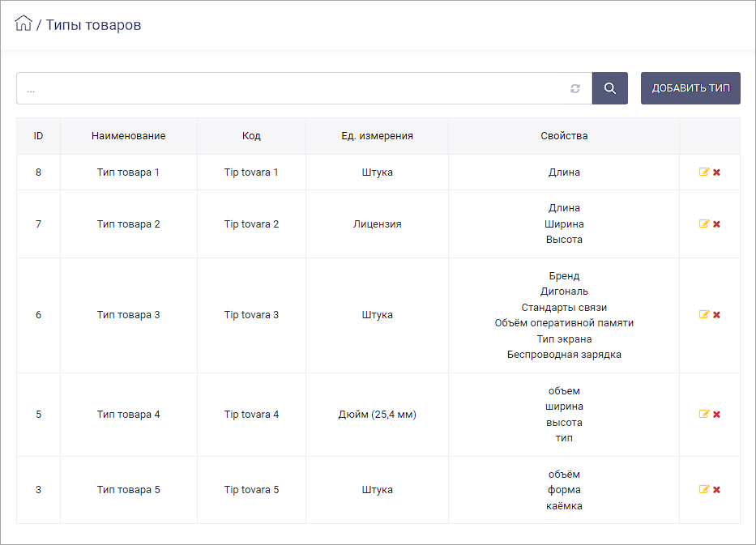The image size is (756, 545).
Task: Focus the search input field
Action: click(304, 88)
